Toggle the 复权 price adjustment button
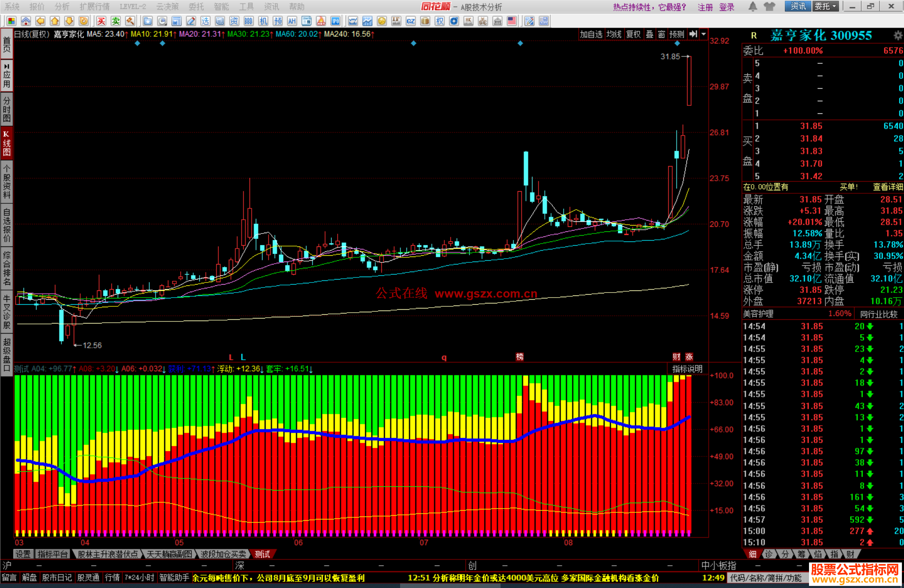Image resolution: width=904 pixels, height=588 pixels. point(633,34)
